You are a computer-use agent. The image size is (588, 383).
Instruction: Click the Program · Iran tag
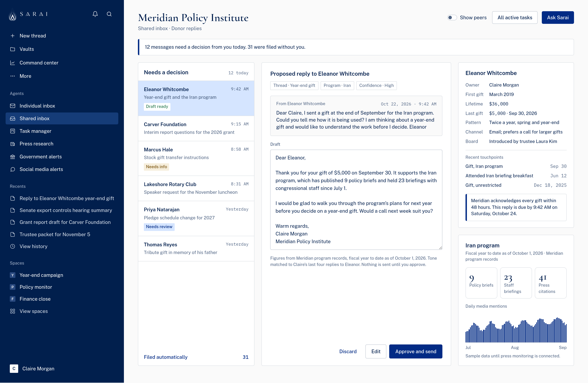pos(337,86)
